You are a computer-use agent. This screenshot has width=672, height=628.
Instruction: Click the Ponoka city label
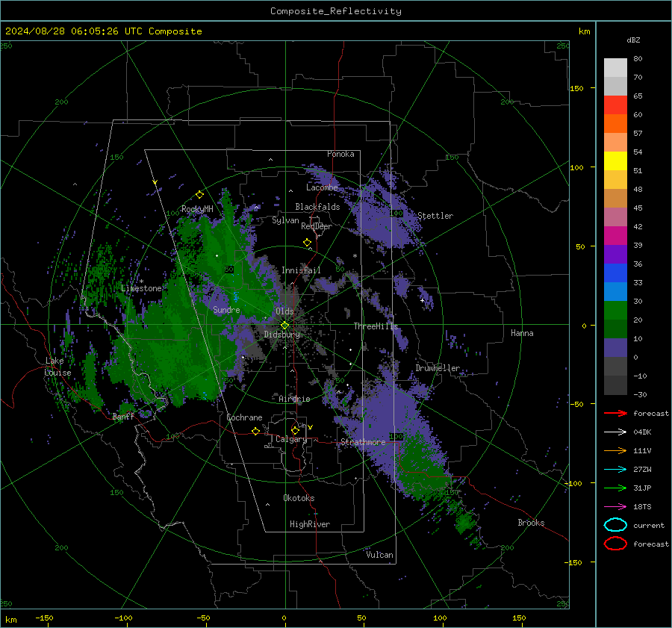(340, 154)
